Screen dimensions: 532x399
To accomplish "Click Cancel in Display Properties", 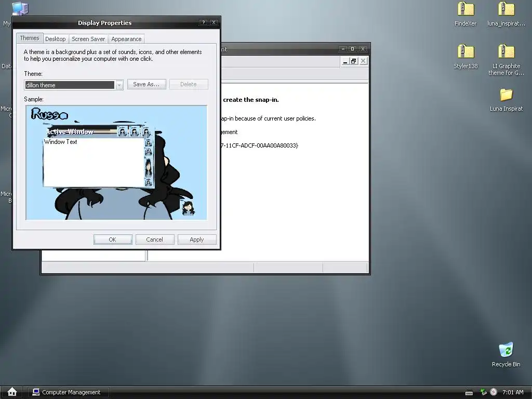I will click(155, 240).
